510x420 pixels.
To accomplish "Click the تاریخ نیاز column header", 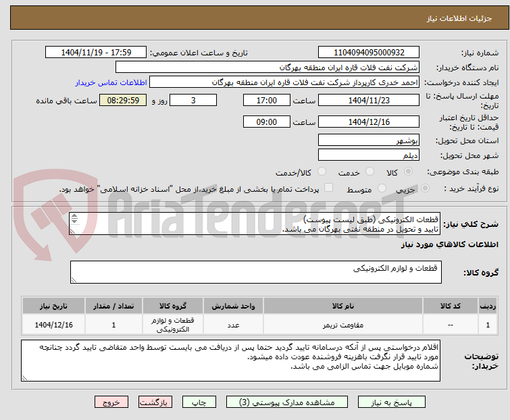I will pyautogui.click(x=53, y=306).
